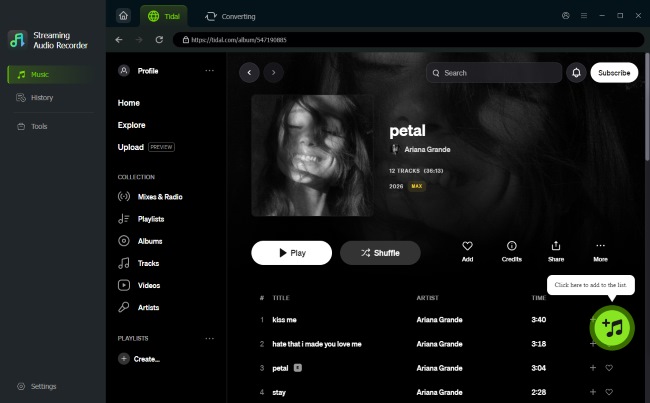The height and width of the screenshot is (403, 650).
Task: Click the Tidal page forward chevron button
Action: click(x=273, y=73)
